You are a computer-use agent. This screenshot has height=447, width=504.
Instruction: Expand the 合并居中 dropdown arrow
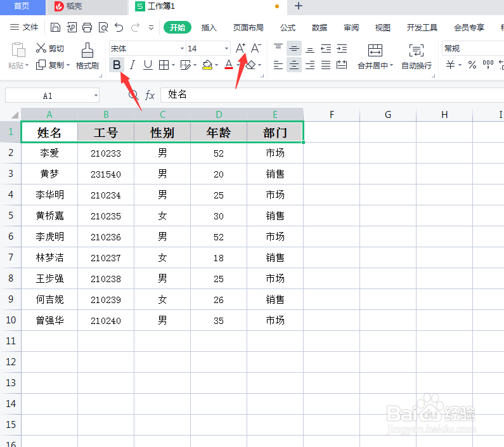[x=391, y=65]
